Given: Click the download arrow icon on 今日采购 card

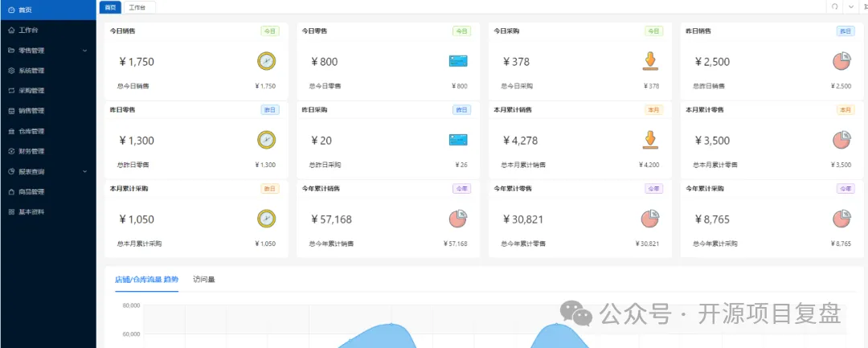Looking at the screenshot, I should pyautogui.click(x=650, y=61).
